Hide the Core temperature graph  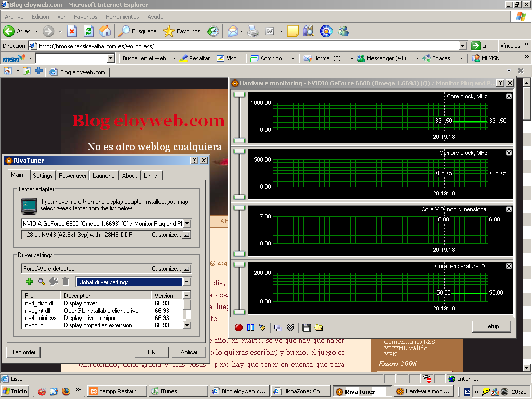pos(509,266)
